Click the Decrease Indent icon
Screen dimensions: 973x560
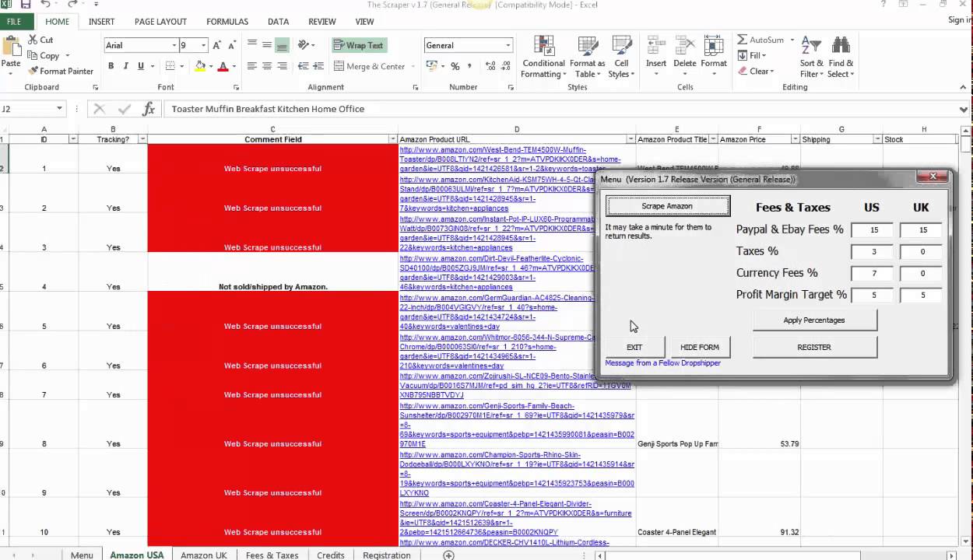point(304,66)
